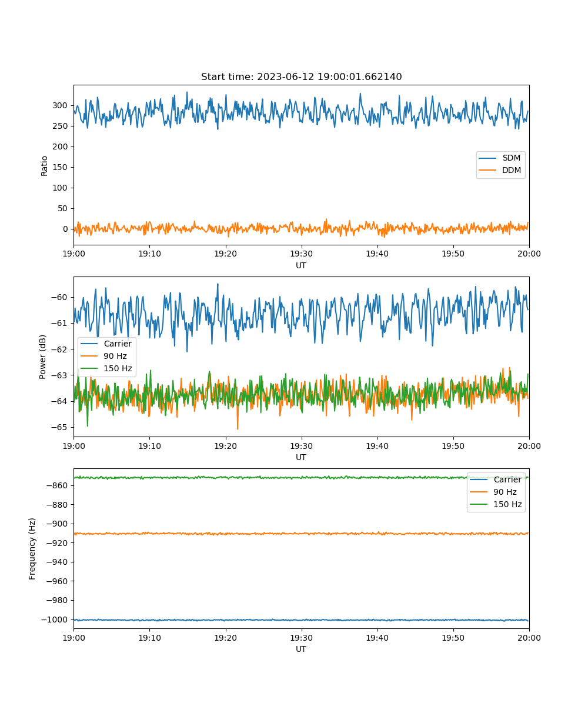588x706 pixels.
Task: Click the -65 tick on Power axis
Action: tap(61, 427)
